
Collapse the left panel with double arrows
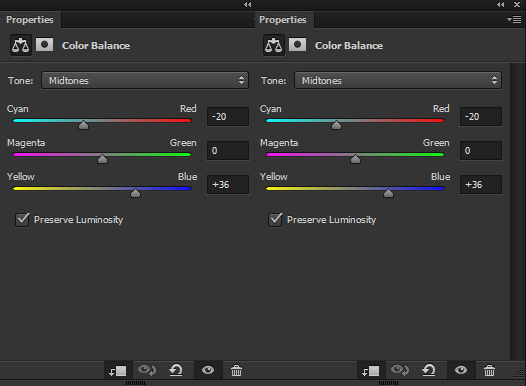pos(248,4)
